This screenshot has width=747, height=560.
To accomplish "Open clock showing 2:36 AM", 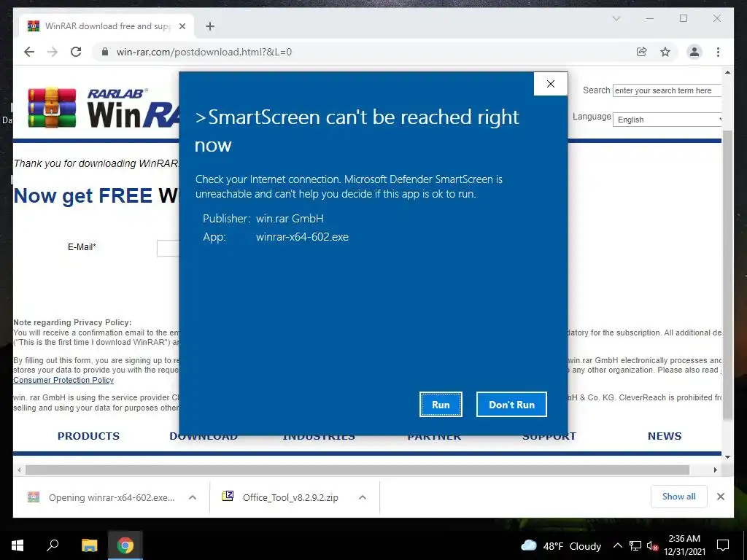I will pyautogui.click(x=684, y=545).
